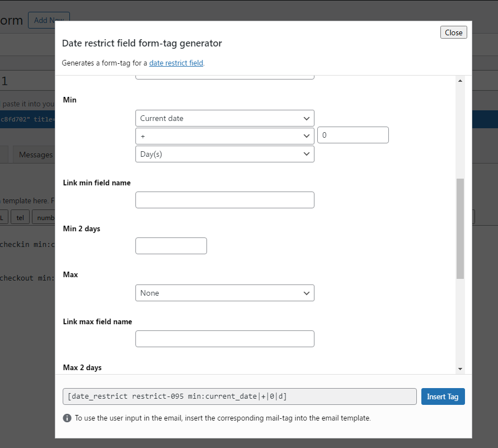This screenshot has width=498, height=448.
Task: Open the Min plus/minus operator dropdown
Action: pos(224,136)
